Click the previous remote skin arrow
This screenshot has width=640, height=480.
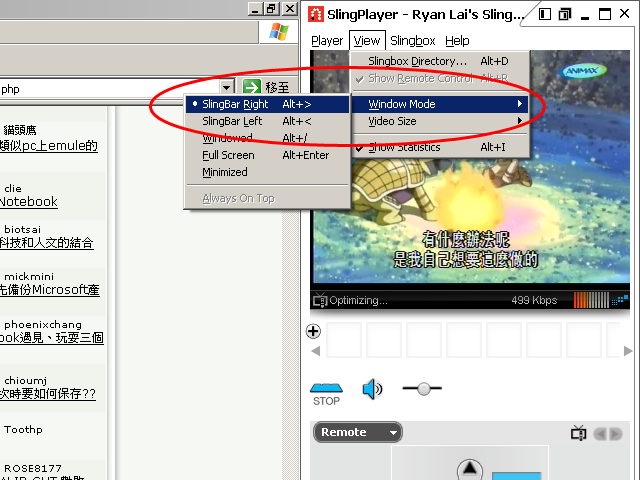point(600,433)
